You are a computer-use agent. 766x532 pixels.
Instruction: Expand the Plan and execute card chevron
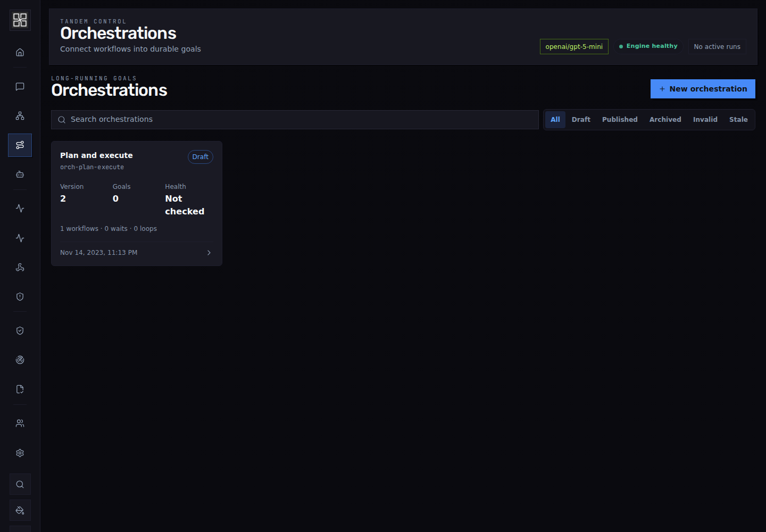click(x=209, y=253)
